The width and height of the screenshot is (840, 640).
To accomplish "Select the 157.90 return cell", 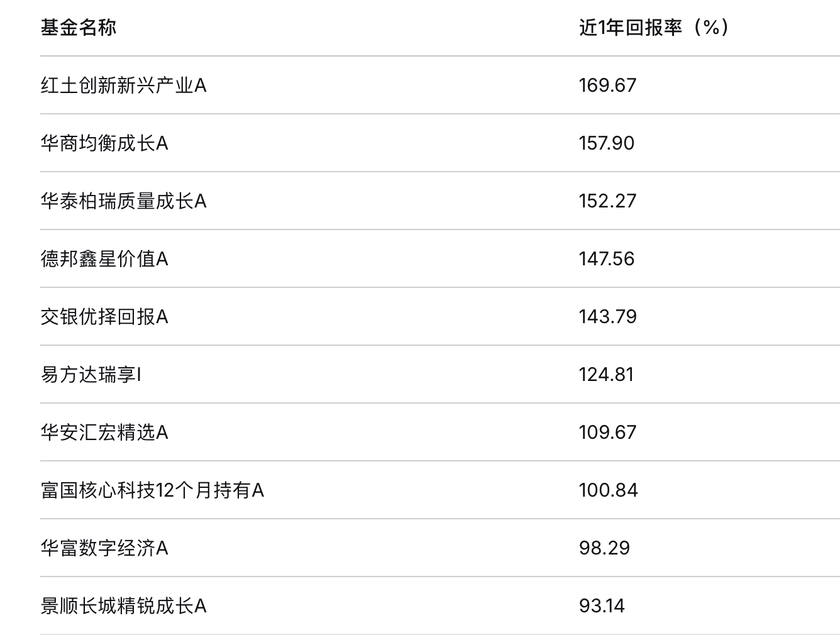I will [x=607, y=143].
